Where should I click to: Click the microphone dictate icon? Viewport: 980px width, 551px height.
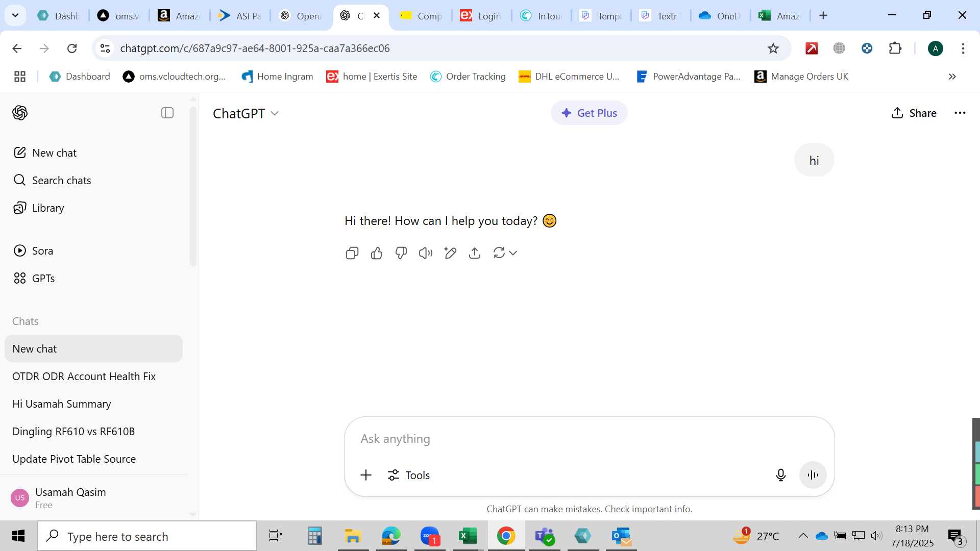(780, 475)
